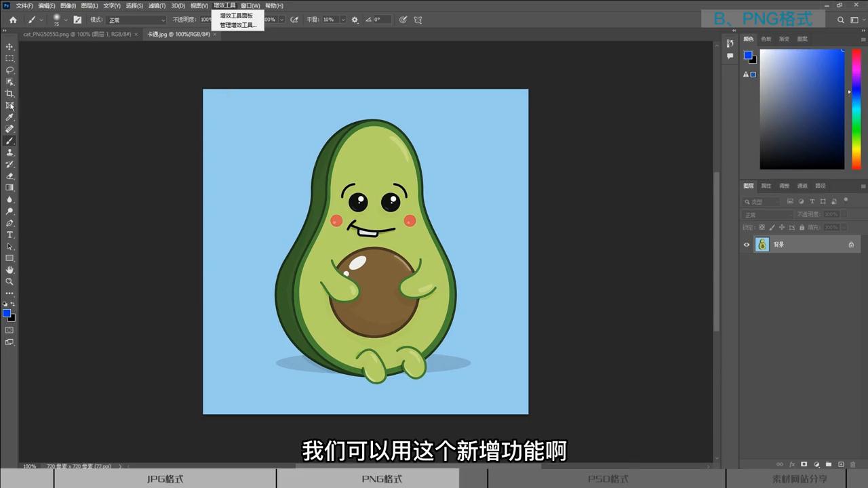Open the brush 模式 blend mode dropdown
The height and width of the screenshot is (488, 868).
tap(136, 20)
